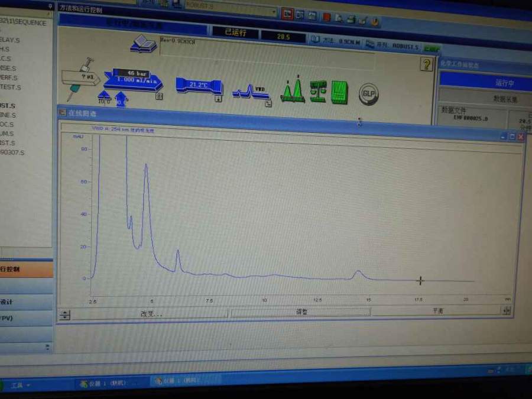Click the 已运行 elapsed time label
This screenshot has width=532, height=399.
pos(235,33)
